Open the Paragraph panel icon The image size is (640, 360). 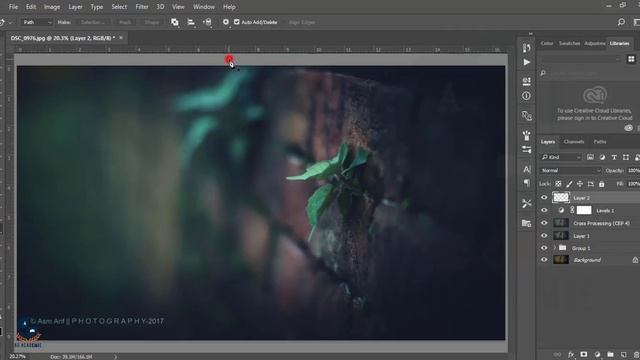[x=527, y=183]
